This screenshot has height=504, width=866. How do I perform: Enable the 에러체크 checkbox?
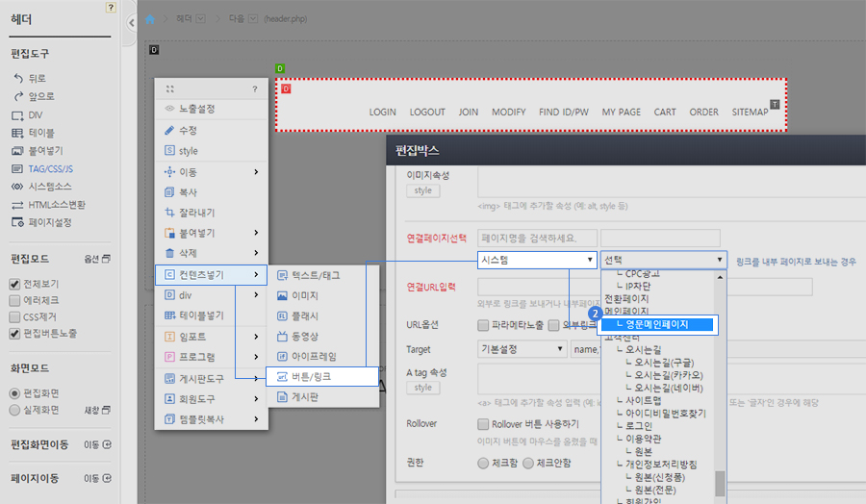tap(14, 300)
